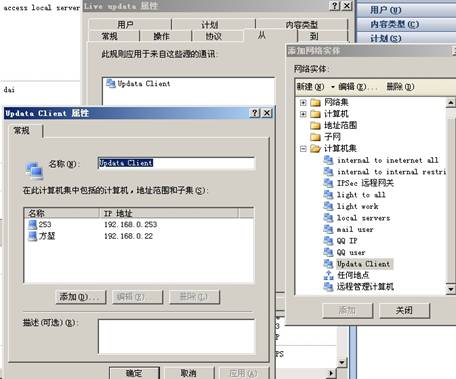Viewport: 456px width, 379px height.
Task: Click 取消 button in Updata Client dialog
Action: pos(189,373)
